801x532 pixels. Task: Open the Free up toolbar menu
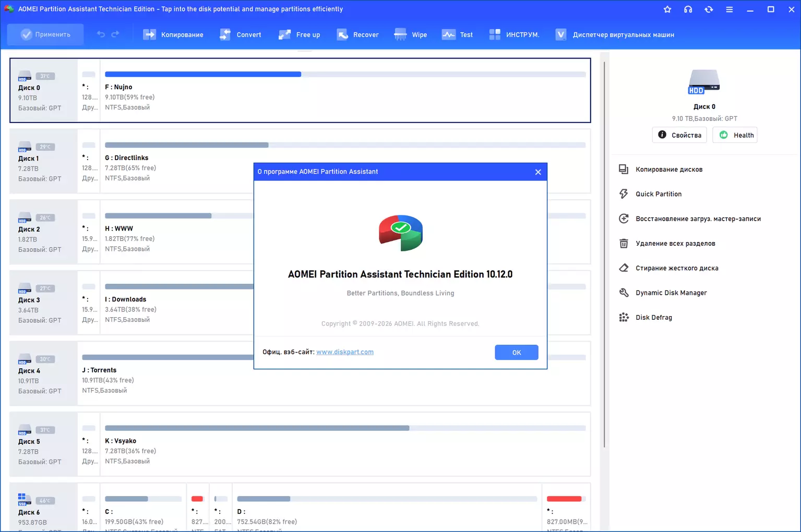(x=300, y=34)
